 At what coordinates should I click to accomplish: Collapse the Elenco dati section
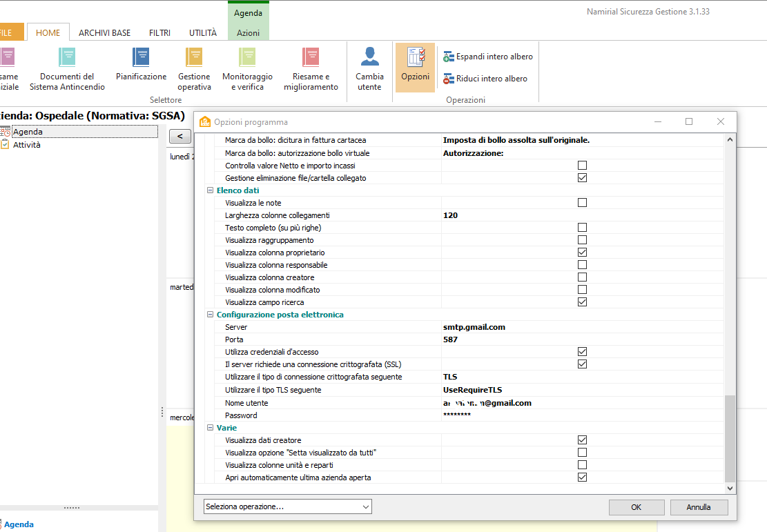(x=211, y=190)
